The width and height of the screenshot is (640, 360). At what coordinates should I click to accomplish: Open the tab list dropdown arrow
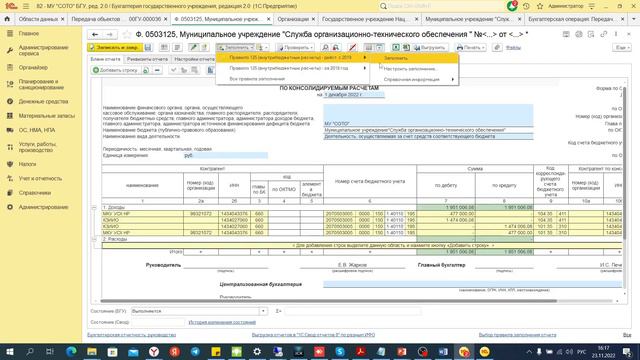(x=634, y=19)
